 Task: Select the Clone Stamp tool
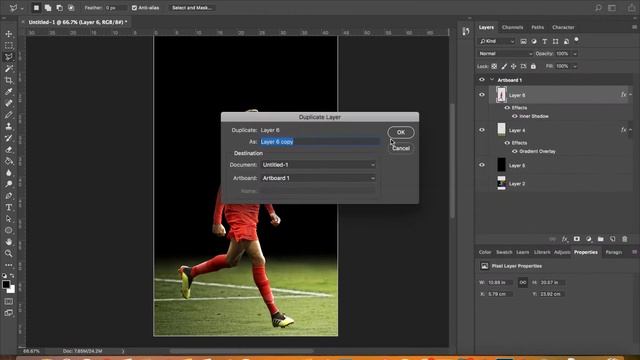9,127
